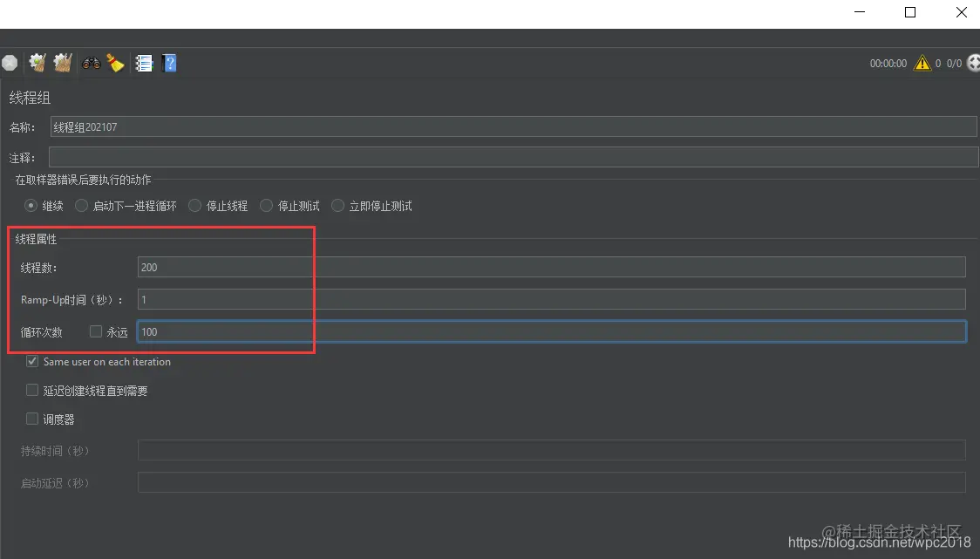The height and width of the screenshot is (559, 980).
Task: Uncheck Same user on each iteration
Action: point(32,361)
